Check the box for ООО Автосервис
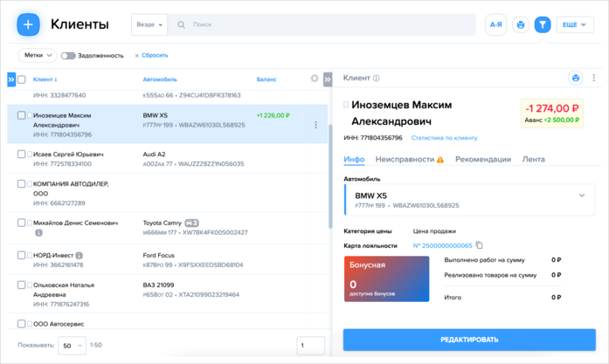Viewport: 609px width, 364px height. click(x=21, y=324)
